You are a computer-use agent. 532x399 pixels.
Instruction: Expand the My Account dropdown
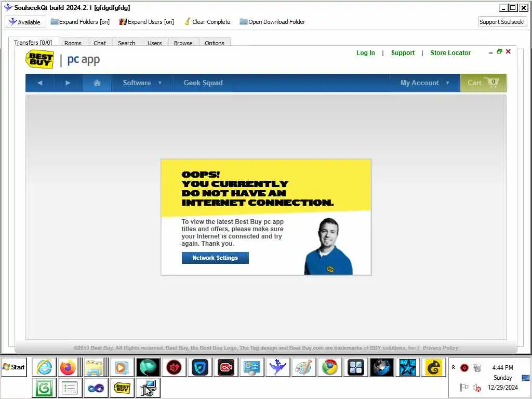tap(424, 83)
